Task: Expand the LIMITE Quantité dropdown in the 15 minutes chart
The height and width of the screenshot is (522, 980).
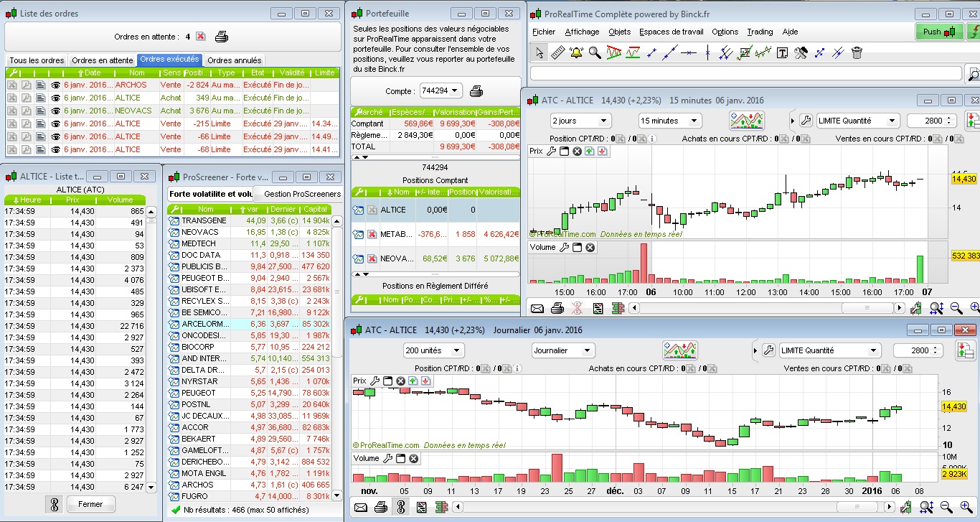Action: (x=857, y=121)
